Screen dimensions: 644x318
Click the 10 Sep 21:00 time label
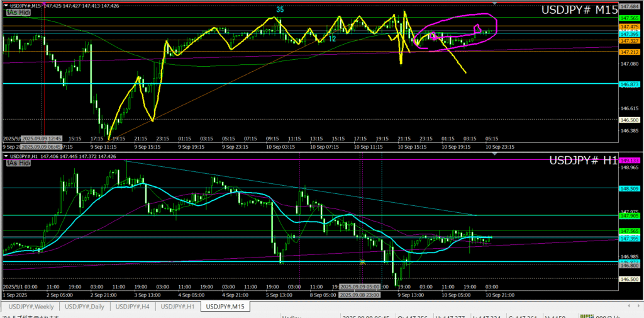click(499, 295)
